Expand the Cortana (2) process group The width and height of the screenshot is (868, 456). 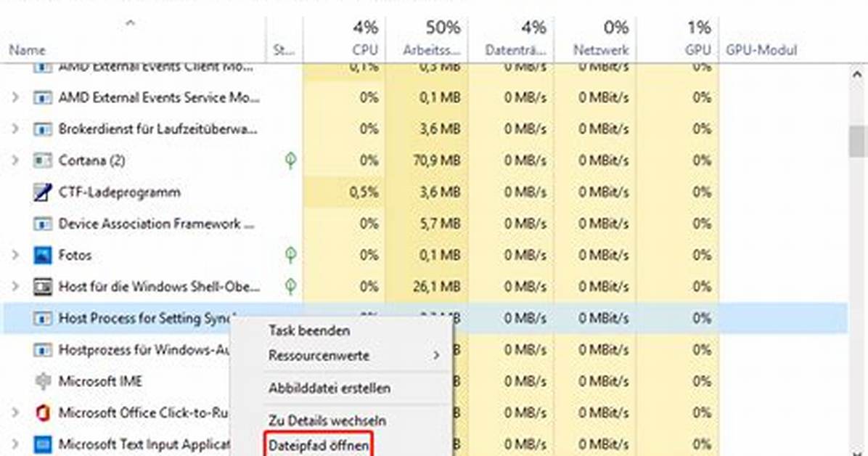click(15, 160)
